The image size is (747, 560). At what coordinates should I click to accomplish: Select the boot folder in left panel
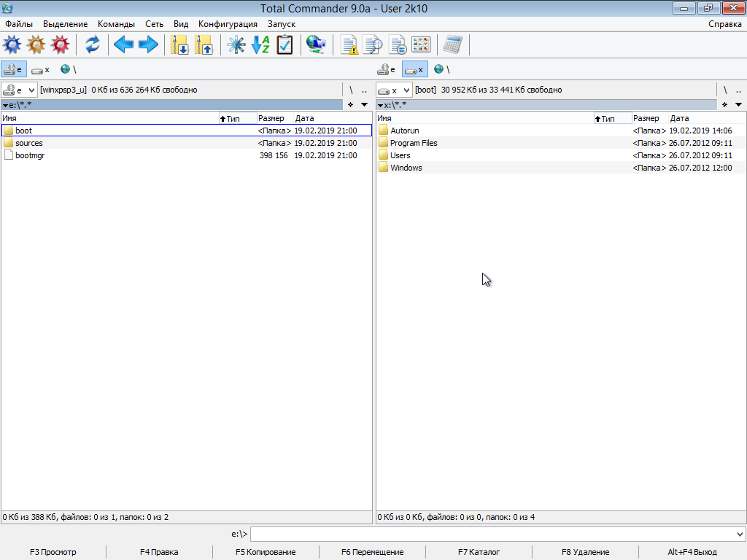187,131
